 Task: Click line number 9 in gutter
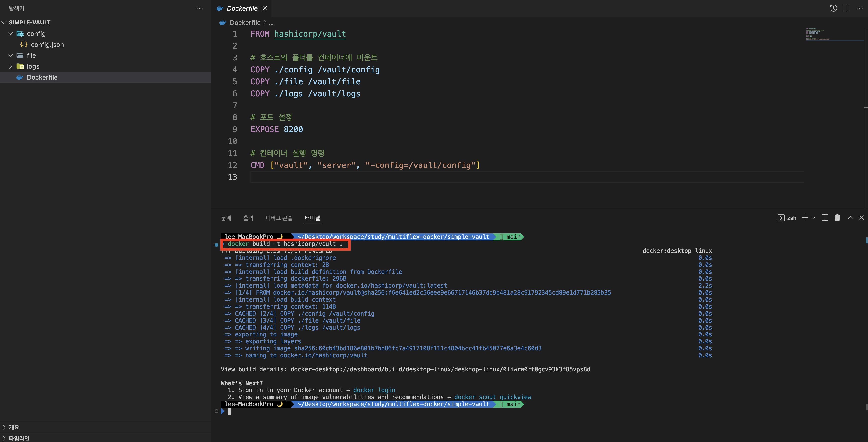pyautogui.click(x=235, y=129)
